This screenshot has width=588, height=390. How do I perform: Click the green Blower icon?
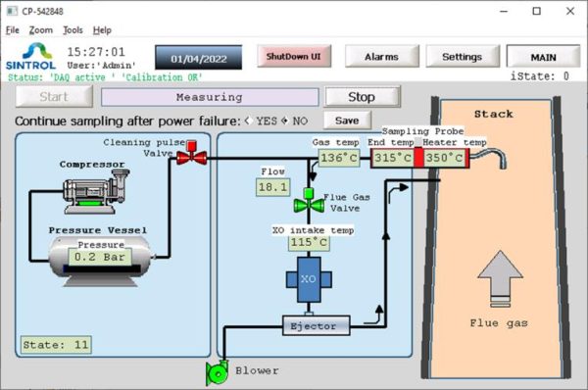[x=218, y=372]
